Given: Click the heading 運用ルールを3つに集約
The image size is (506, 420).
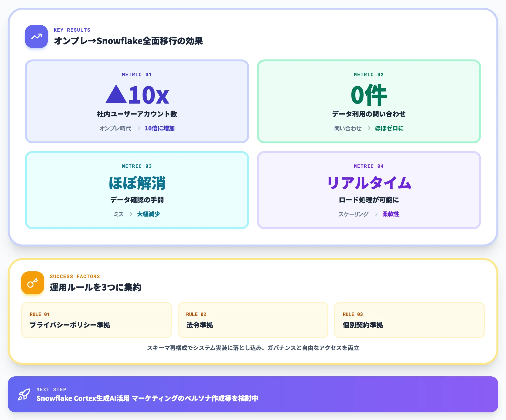Looking at the screenshot, I should tap(95, 287).
